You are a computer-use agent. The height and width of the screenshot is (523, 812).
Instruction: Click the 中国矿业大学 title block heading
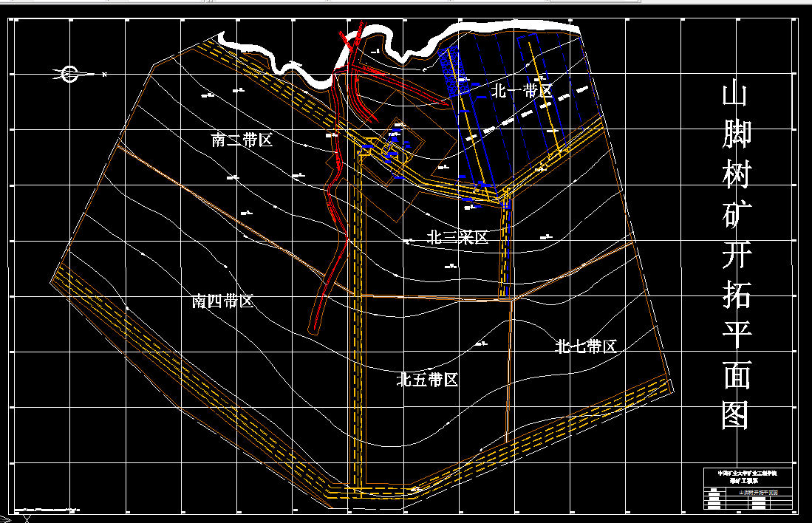(747, 474)
